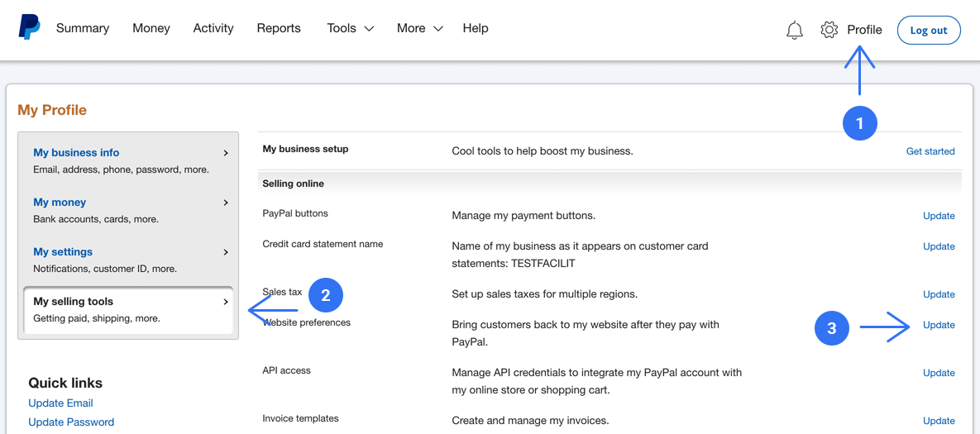Click 'Cool tools to help boost my business.' text
The width and height of the screenshot is (980, 434).
pos(543,151)
